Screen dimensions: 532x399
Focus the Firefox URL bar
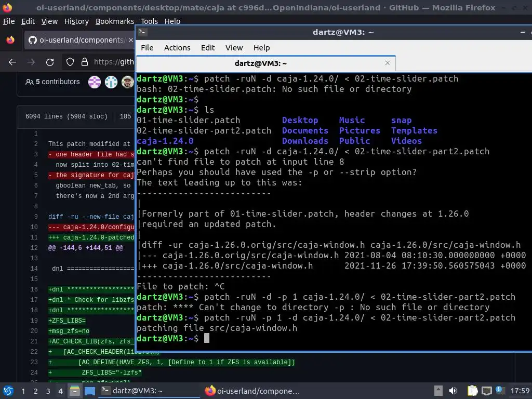pyautogui.click(x=114, y=62)
